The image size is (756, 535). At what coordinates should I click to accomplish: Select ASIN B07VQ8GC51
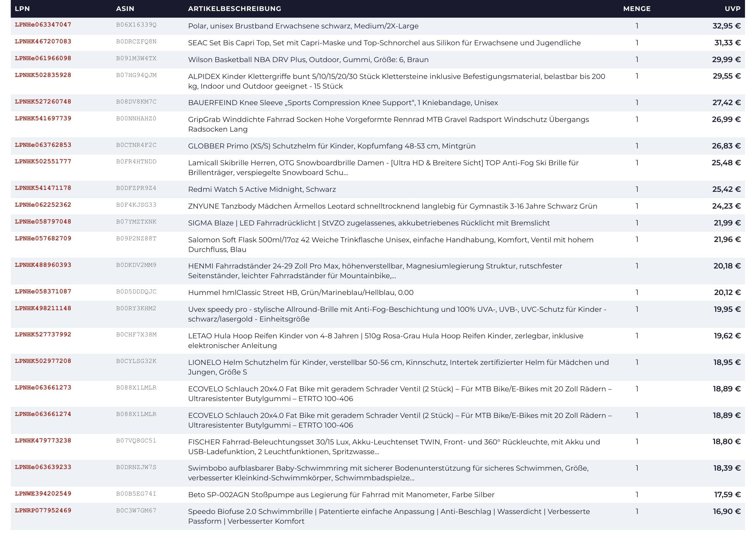pyautogui.click(x=136, y=441)
